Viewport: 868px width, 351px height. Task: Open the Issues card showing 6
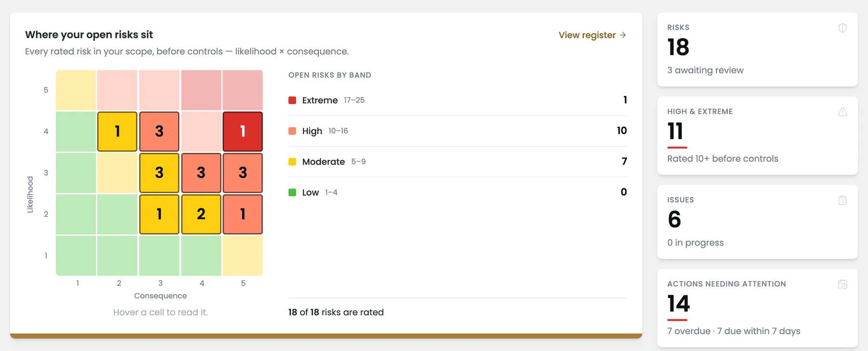tap(757, 222)
